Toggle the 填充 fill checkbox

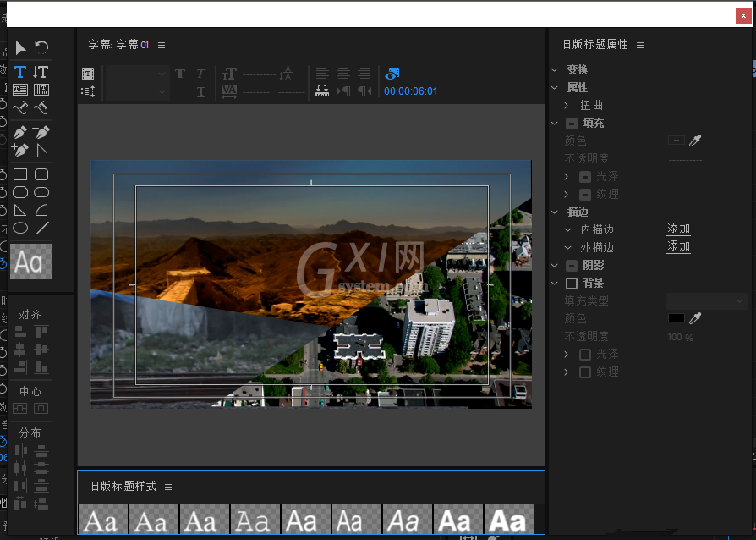pyautogui.click(x=572, y=124)
